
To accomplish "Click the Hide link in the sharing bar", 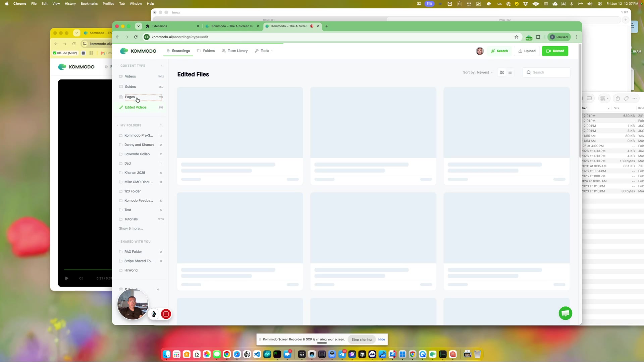I will (382, 340).
